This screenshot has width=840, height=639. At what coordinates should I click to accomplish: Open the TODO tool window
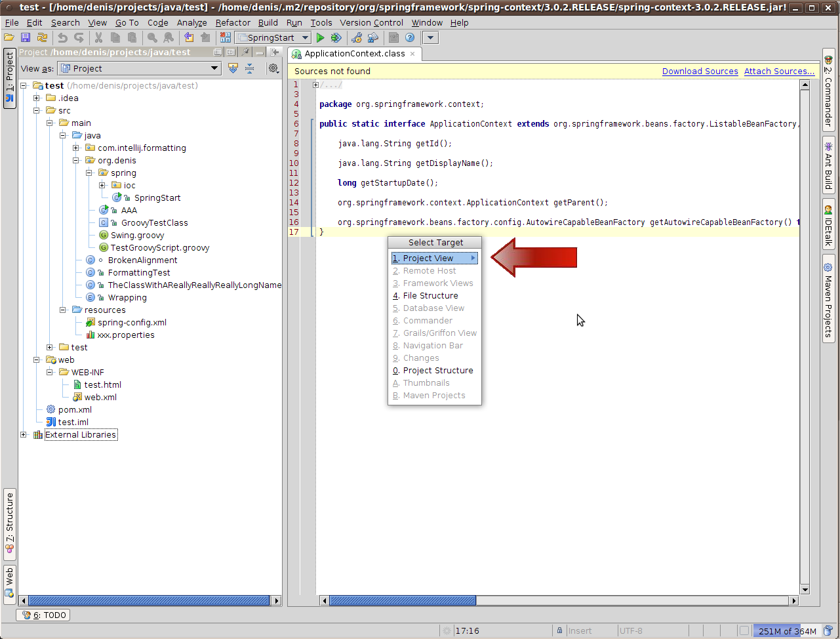(43, 615)
